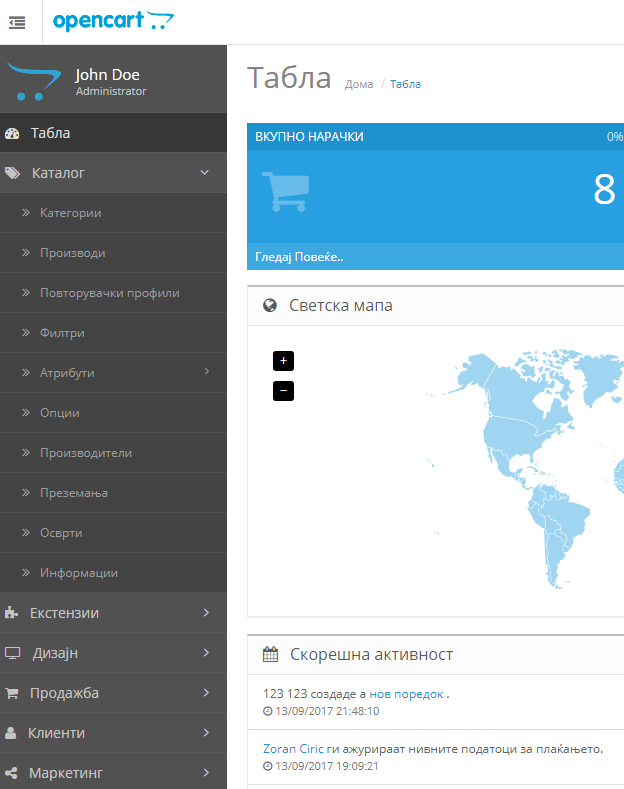Expand the Маркетинг menu arrow

206,772
